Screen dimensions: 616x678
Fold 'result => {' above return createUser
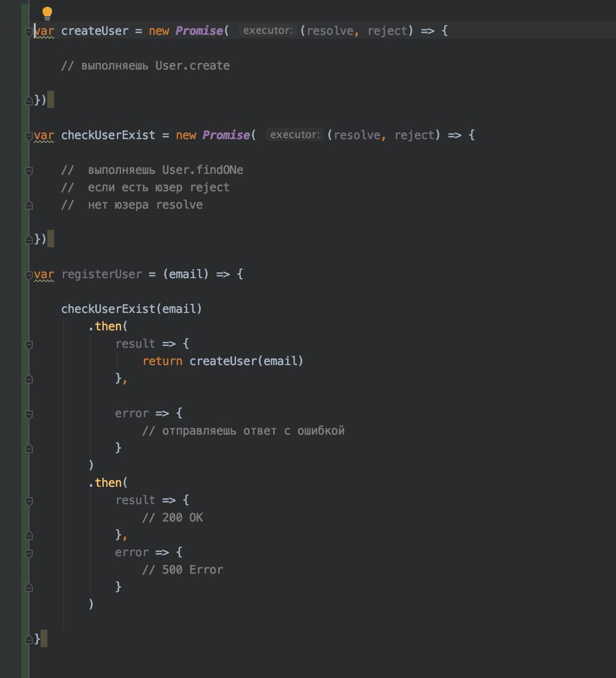[x=29, y=345]
